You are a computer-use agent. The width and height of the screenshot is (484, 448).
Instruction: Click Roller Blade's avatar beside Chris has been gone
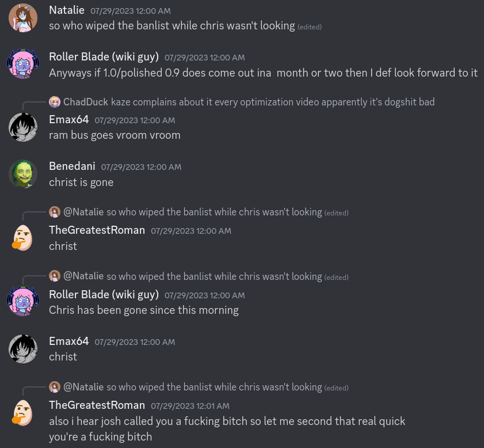(23, 301)
